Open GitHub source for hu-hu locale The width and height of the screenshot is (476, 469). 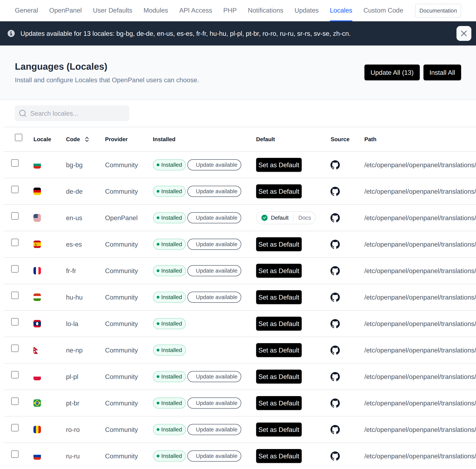pyautogui.click(x=335, y=297)
